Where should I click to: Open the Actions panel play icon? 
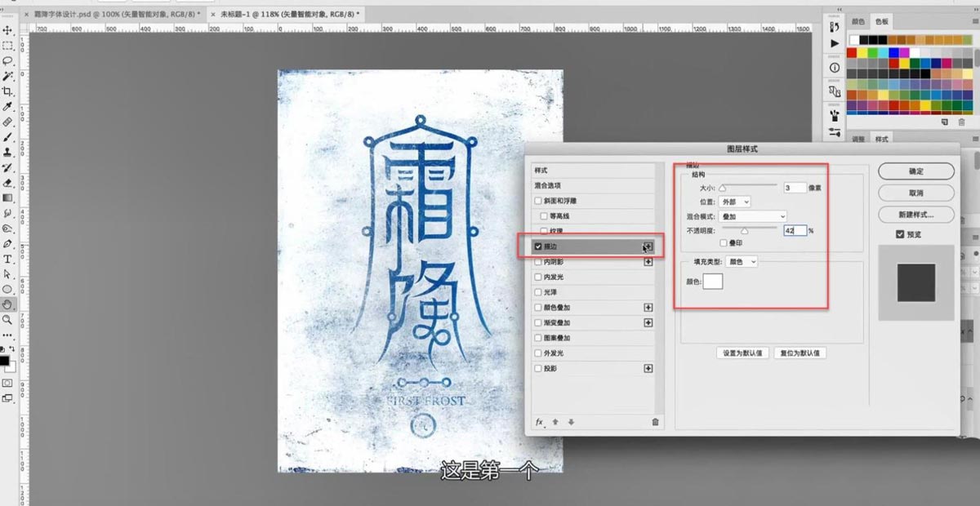tap(834, 43)
